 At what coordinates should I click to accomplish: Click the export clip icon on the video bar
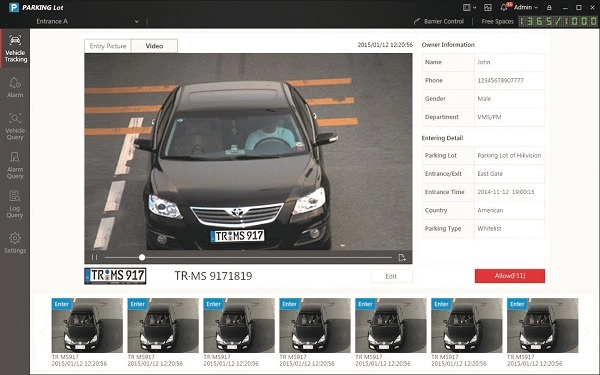pos(402,258)
